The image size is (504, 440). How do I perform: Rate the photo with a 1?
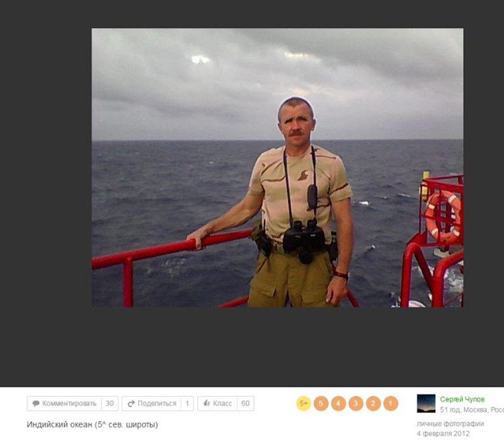click(x=391, y=403)
